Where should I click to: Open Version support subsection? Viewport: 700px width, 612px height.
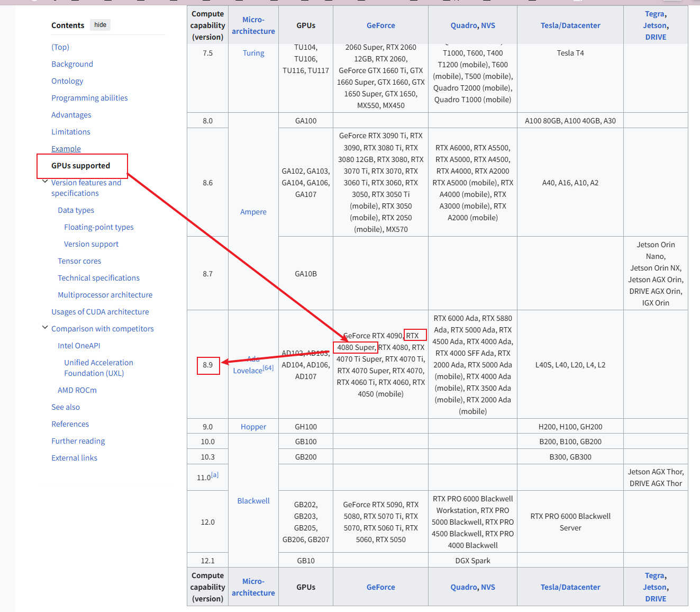point(91,244)
